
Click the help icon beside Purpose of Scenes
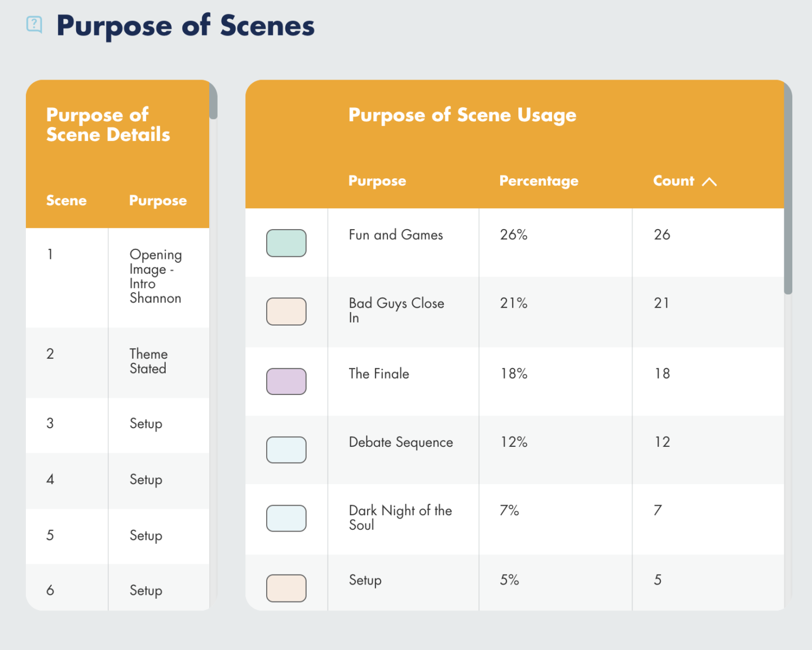(x=34, y=25)
